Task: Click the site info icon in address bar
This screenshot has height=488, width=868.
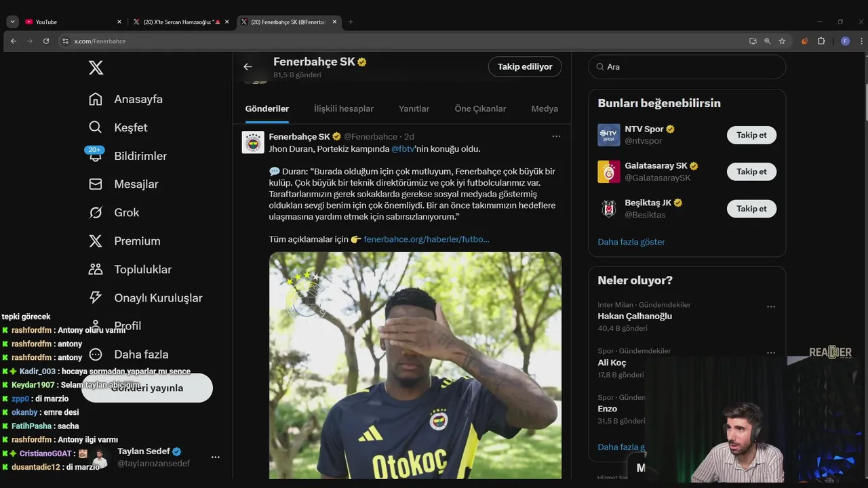Action: click(x=65, y=41)
